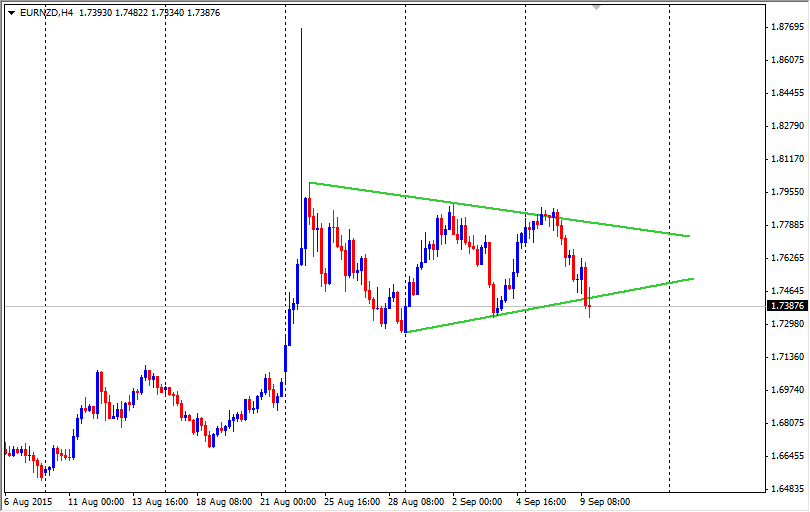Click the 28 Aug 08:00 time label

tap(416, 502)
